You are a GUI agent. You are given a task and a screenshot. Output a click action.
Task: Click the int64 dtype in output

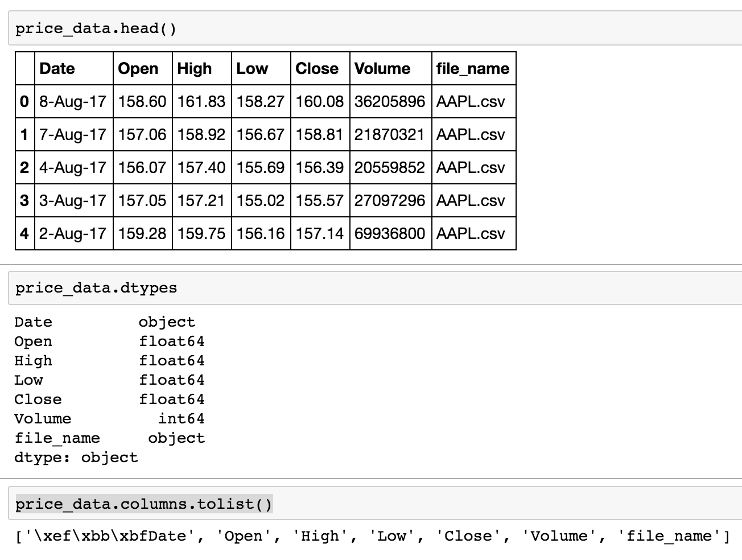(x=181, y=419)
